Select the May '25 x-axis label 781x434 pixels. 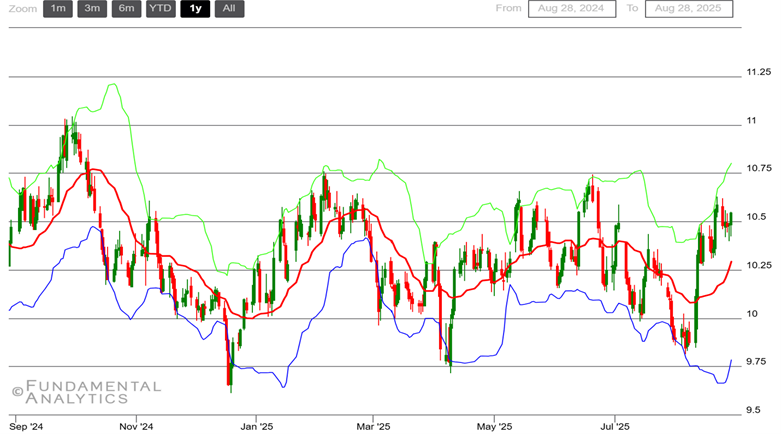(x=493, y=426)
